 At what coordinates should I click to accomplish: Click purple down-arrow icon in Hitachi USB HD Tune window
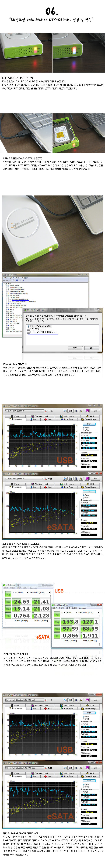(x=87, y=700)
